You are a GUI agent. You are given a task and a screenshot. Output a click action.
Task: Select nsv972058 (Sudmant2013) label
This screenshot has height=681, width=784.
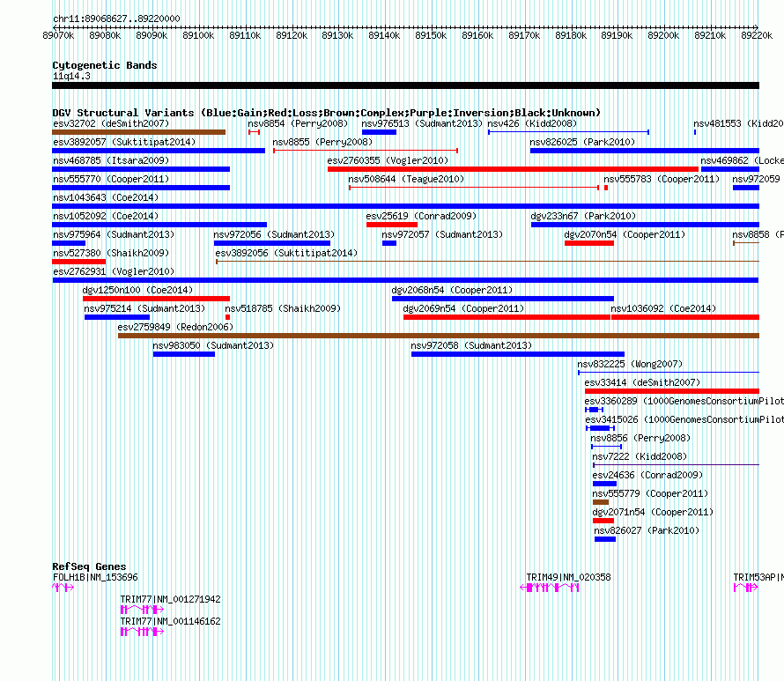click(x=471, y=345)
